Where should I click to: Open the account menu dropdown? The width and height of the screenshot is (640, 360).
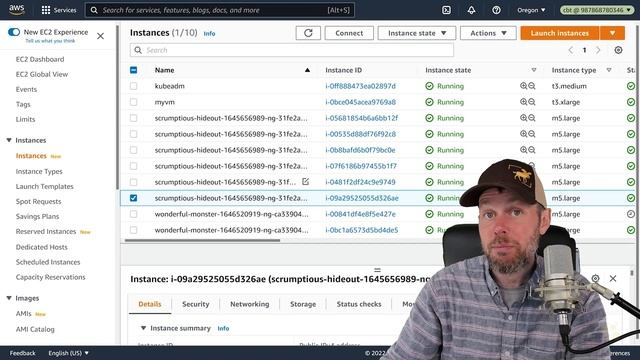pos(596,10)
